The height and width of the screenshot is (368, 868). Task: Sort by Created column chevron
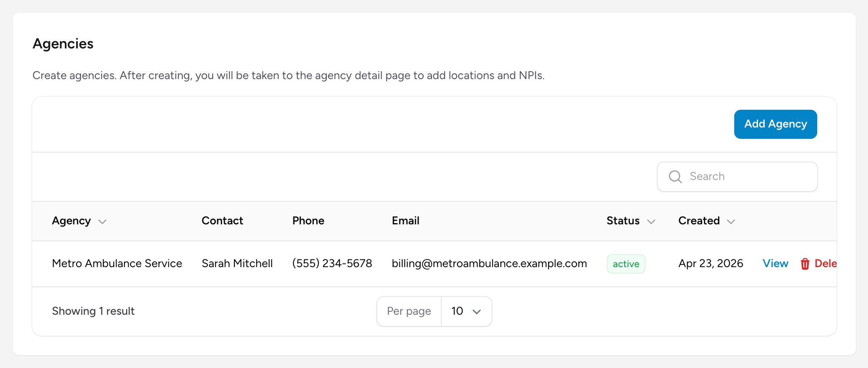(731, 222)
